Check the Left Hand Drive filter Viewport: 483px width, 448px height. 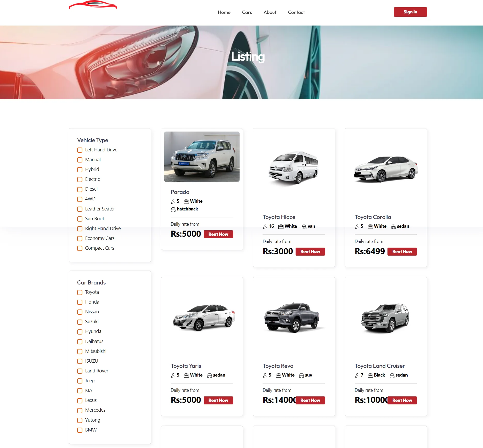point(80,150)
